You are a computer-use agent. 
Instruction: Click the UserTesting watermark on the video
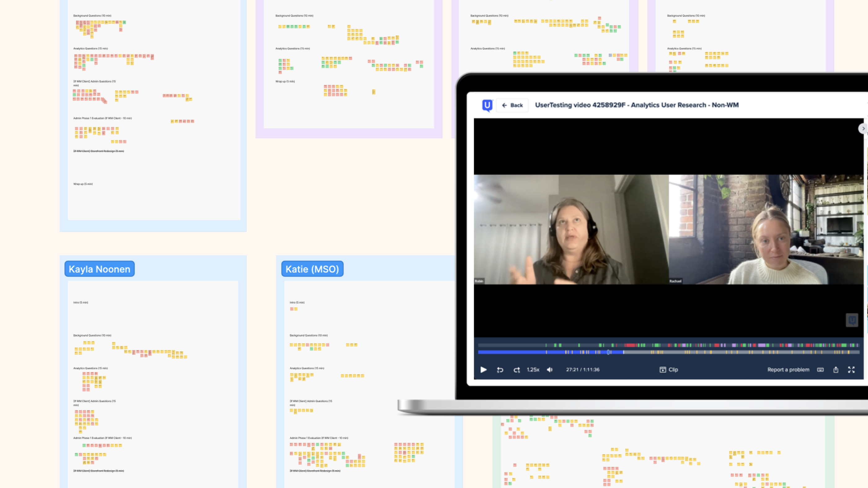coord(852,320)
